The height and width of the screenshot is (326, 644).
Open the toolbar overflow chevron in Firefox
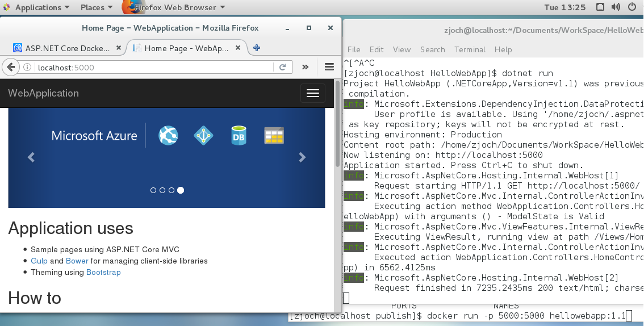click(305, 67)
